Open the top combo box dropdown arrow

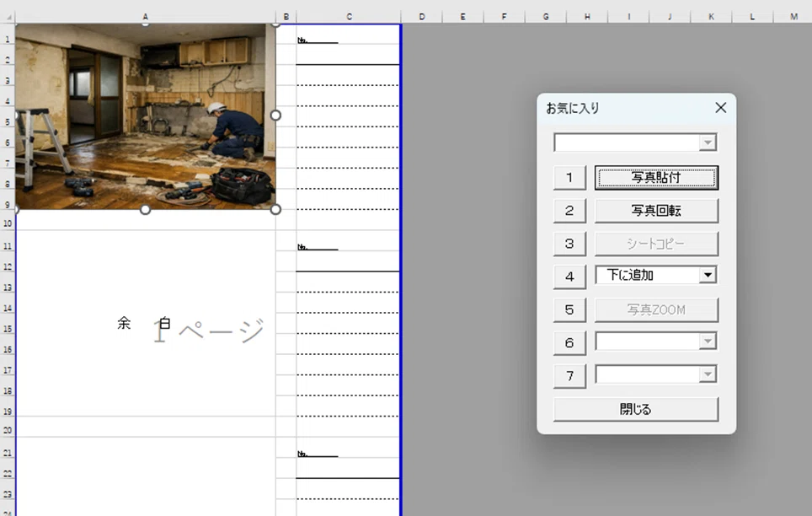pyautogui.click(x=708, y=142)
